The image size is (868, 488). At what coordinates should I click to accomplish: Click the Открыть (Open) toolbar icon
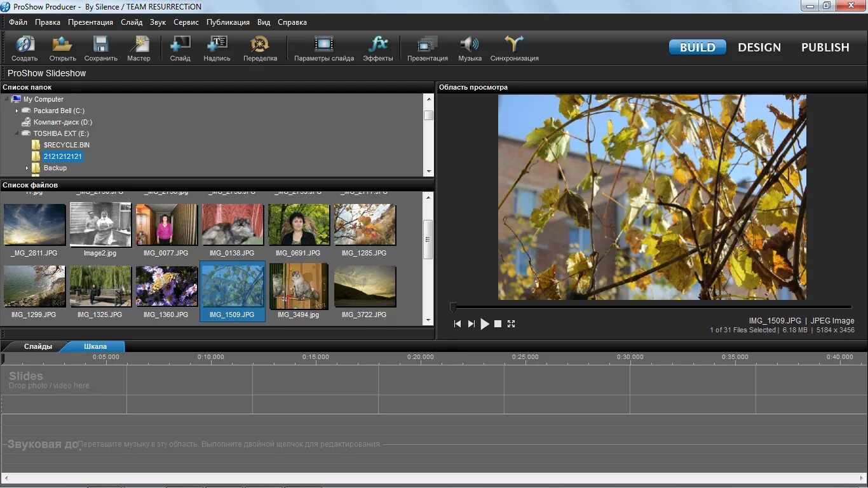[x=63, y=48]
